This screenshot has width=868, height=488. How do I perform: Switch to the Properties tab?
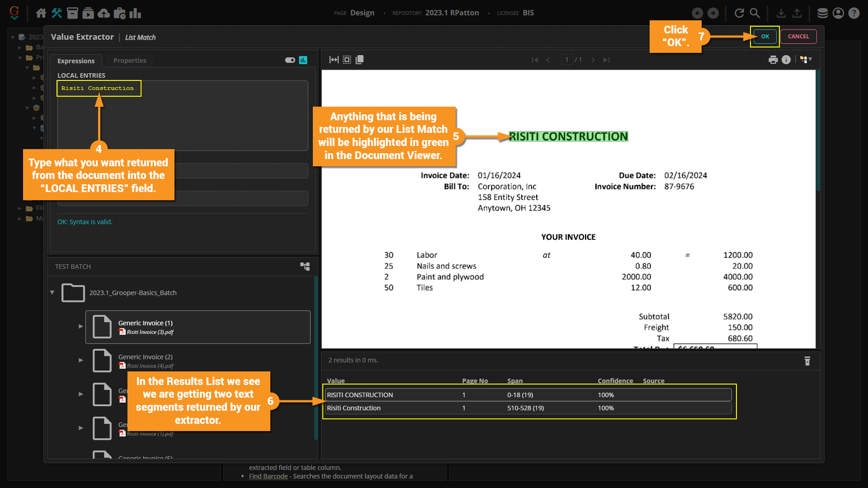tap(130, 61)
